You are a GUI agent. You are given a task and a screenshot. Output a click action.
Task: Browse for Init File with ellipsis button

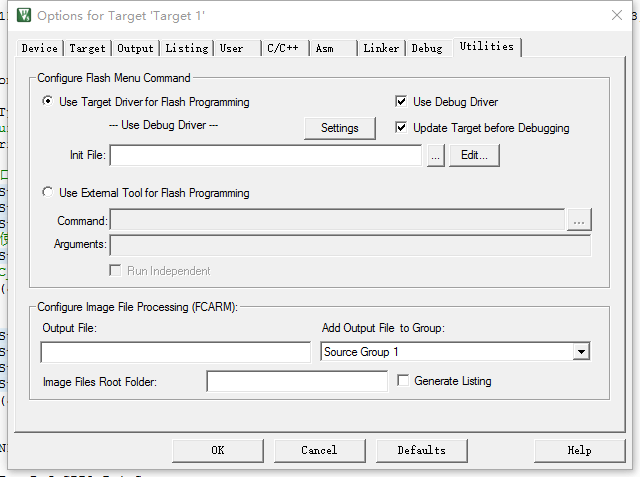(x=435, y=156)
